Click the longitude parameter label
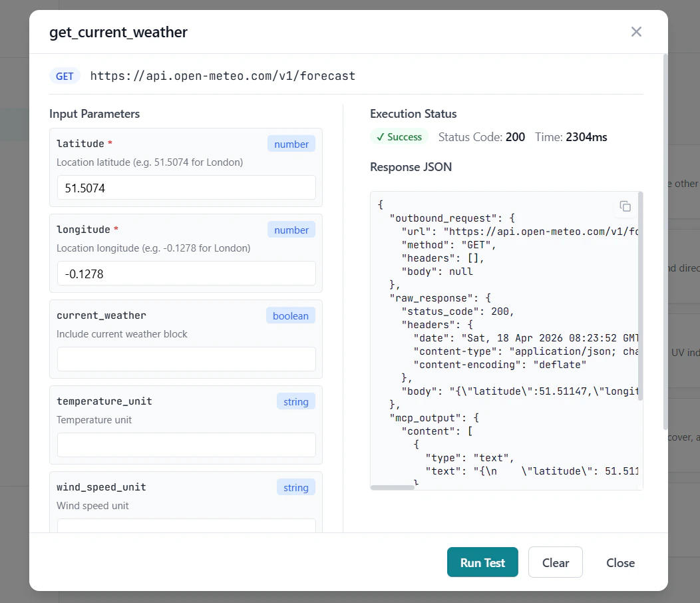This screenshot has height=603, width=700. click(x=83, y=229)
